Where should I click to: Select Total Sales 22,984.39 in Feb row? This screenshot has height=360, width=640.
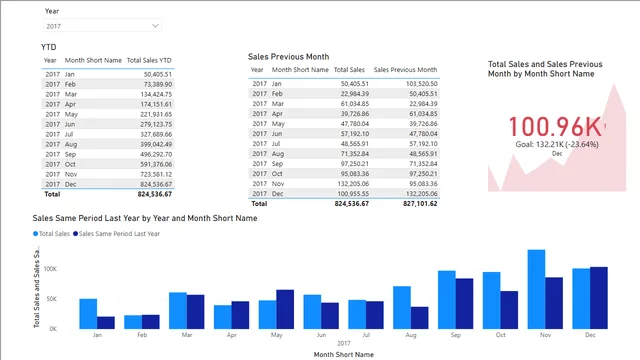(x=355, y=93)
